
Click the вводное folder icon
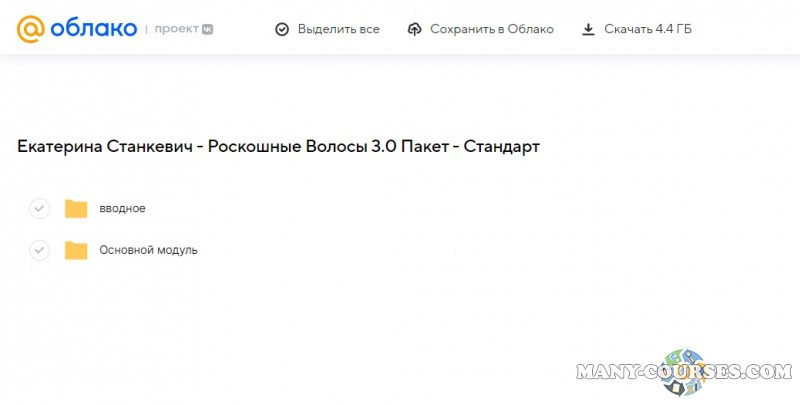76,208
